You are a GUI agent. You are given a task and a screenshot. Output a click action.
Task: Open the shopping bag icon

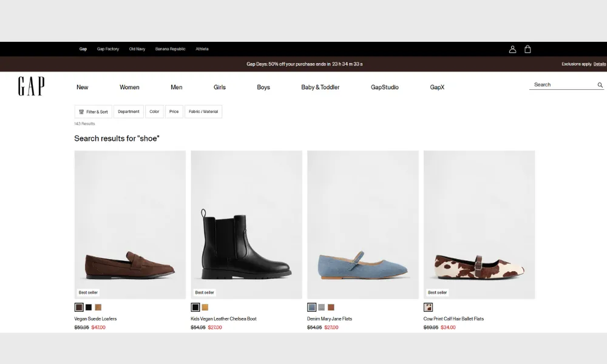527,49
